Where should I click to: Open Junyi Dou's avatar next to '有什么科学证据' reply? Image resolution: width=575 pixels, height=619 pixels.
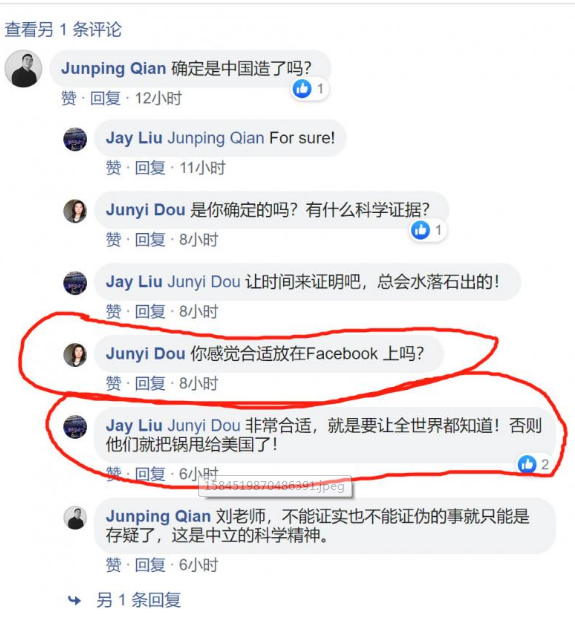coord(75,211)
